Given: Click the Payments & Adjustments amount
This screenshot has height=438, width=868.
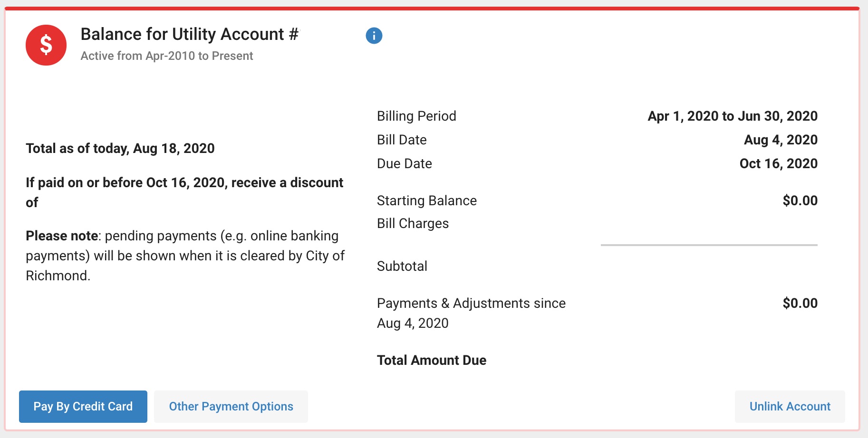Looking at the screenshot, I should [x=800, y=303].
